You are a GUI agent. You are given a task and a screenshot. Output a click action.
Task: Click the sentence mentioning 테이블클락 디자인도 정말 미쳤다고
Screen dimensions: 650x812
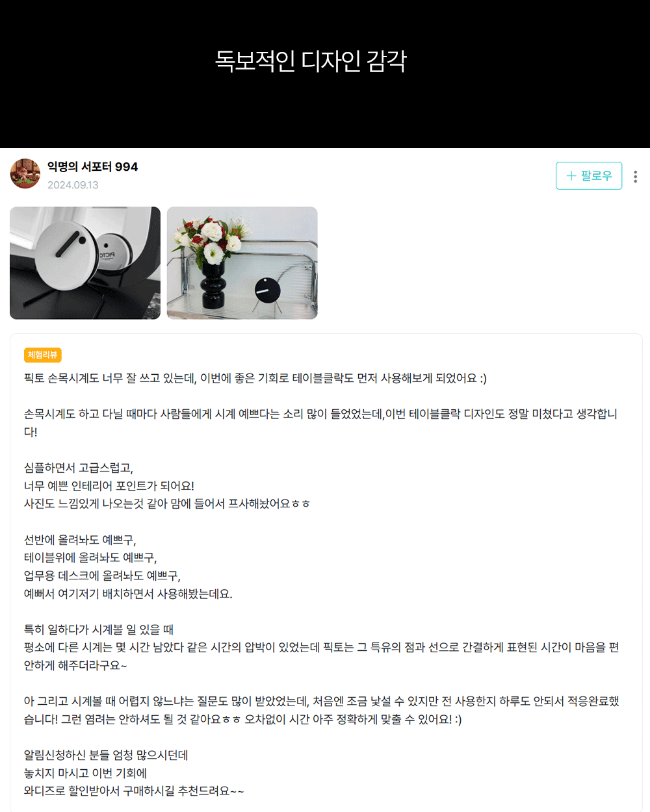321,423
